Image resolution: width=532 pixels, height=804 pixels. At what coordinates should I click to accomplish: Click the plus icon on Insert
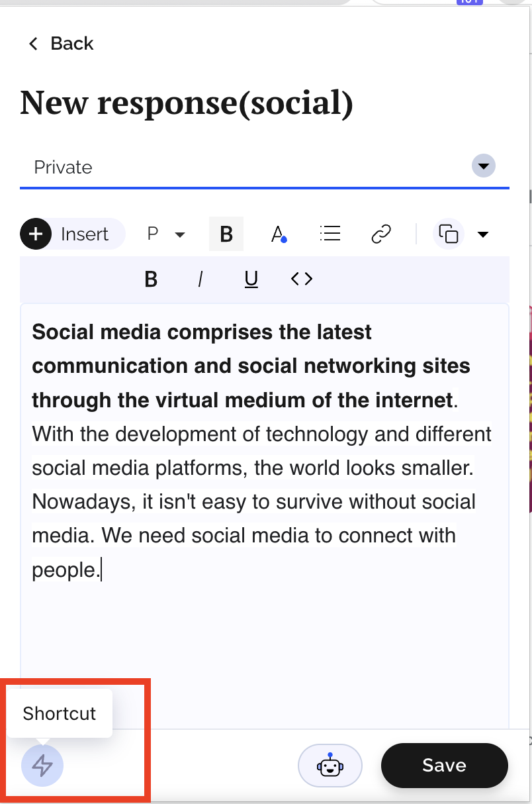[36, 234]
